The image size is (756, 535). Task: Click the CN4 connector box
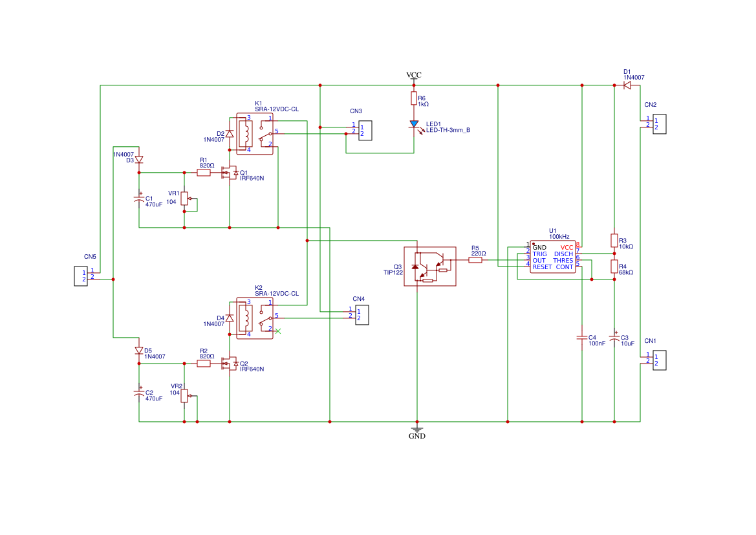tap(362, 315)
